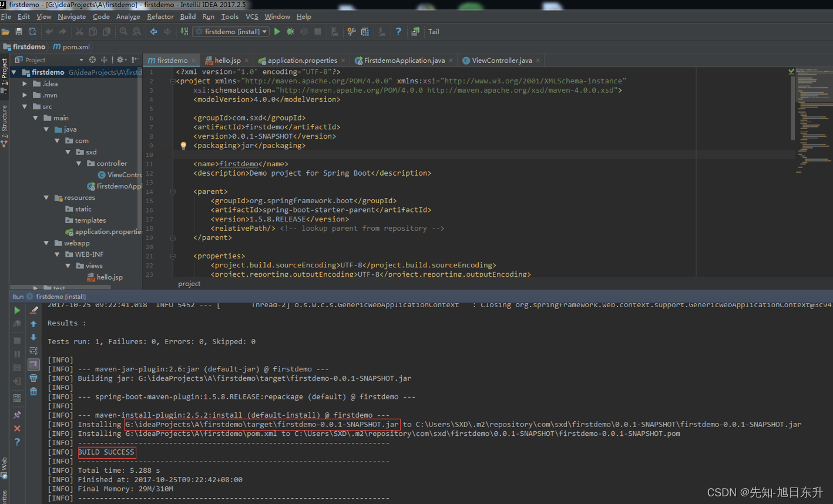Select the templates folder in tree
Image resolution: width=833 pixels, height=504 pixels.
90,220
